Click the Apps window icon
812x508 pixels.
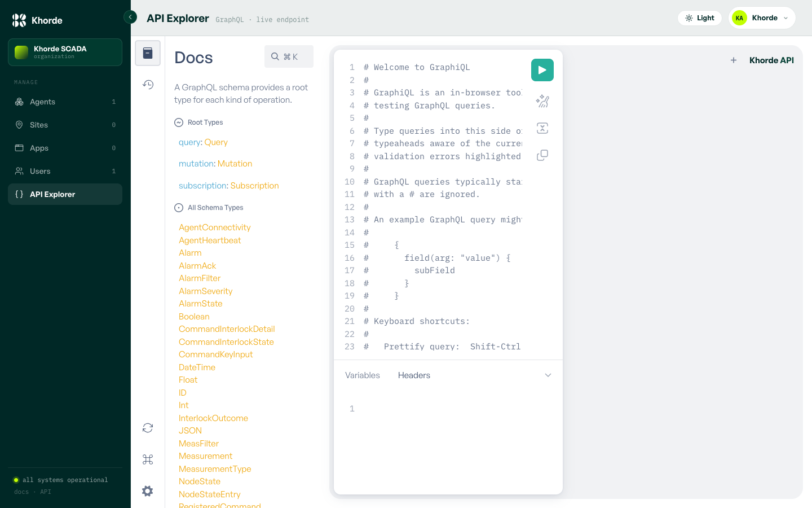click(x=19, y=148)
